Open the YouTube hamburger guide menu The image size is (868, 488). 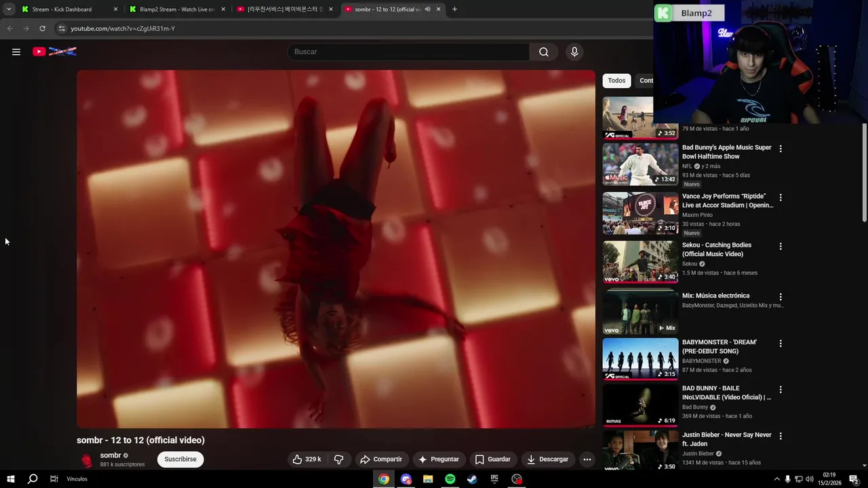tap(16, 52)
